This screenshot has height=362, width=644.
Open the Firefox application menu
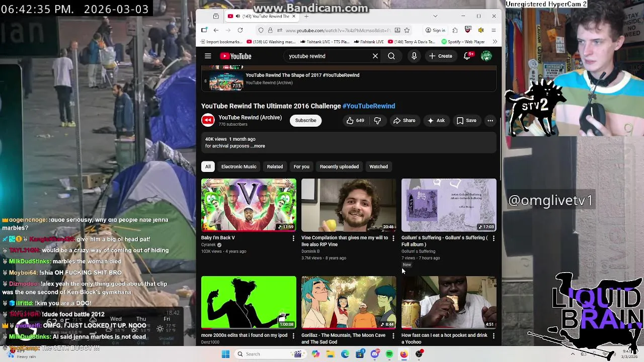(494, 30)
